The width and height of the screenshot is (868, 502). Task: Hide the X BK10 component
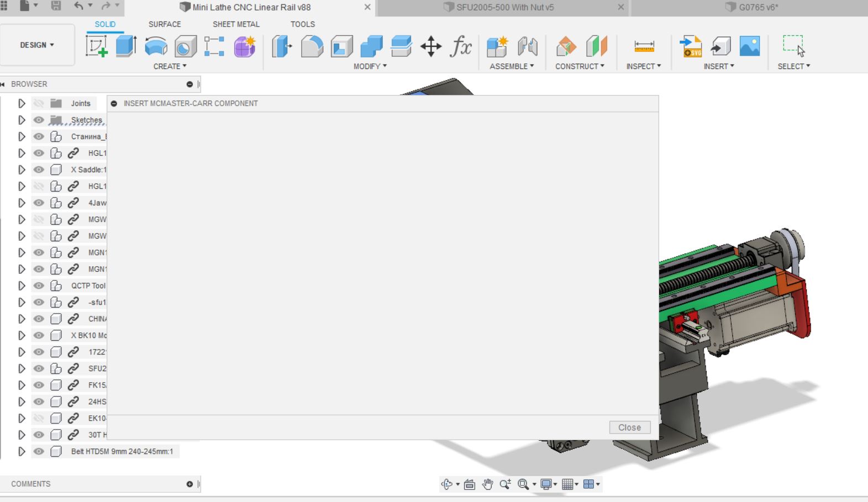(x=38, y=335)
